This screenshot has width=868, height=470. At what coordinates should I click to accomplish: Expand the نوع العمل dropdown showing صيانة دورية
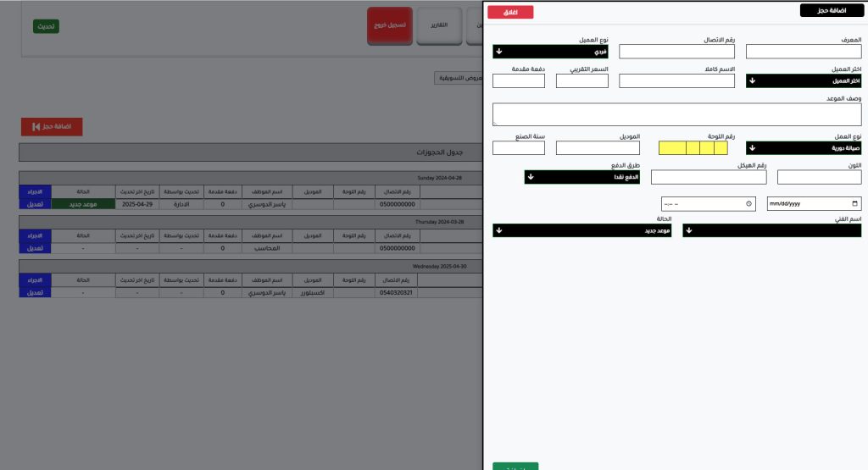point(803,148)
